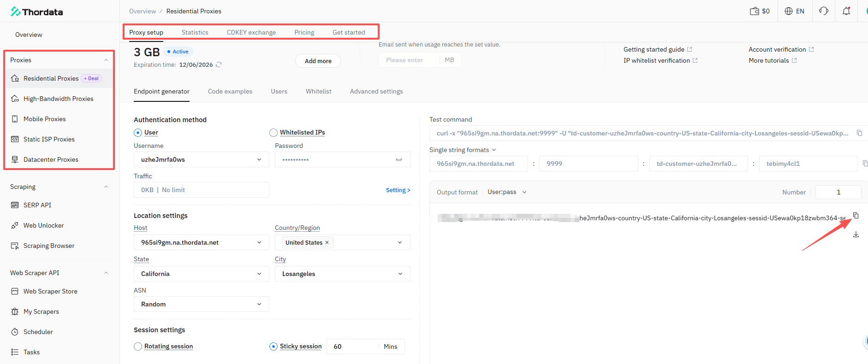Open Overview in the sidebar
The image size is (868, 364).
[x=29, y=35]
